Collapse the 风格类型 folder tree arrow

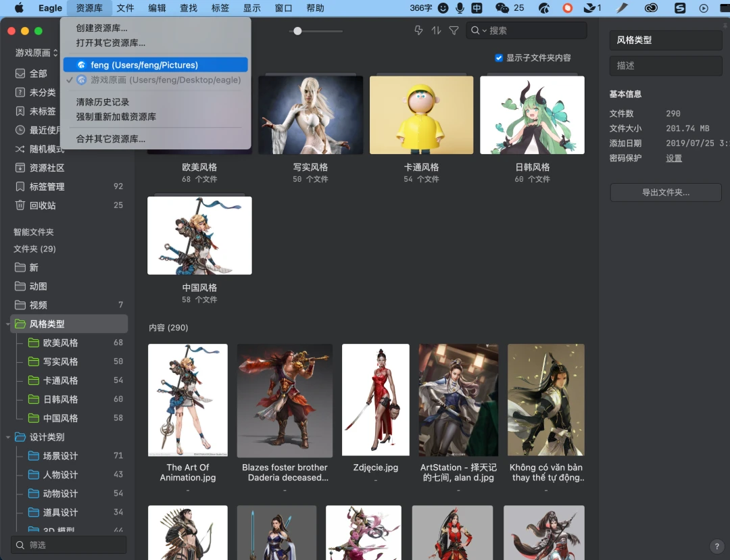click(x=8, y=324)
